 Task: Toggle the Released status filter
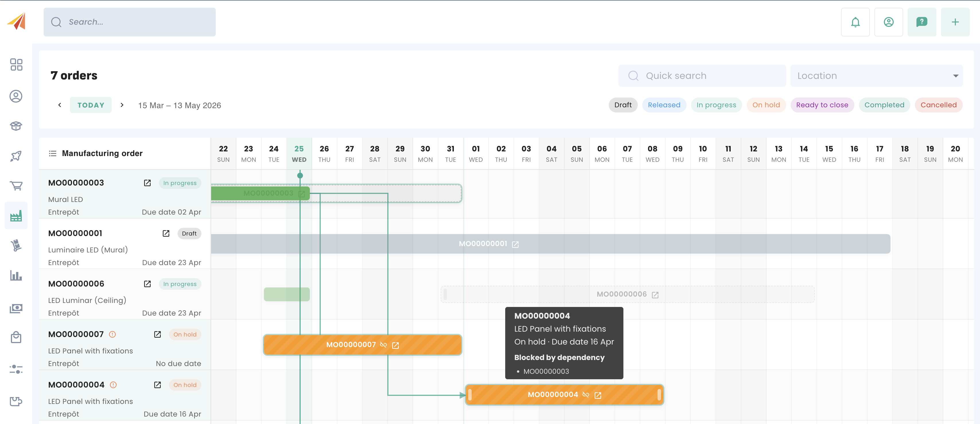(664, 105)
